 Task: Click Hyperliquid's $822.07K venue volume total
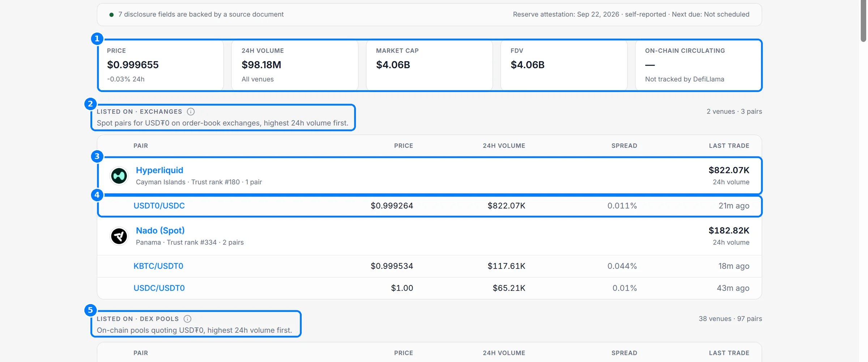729,170
